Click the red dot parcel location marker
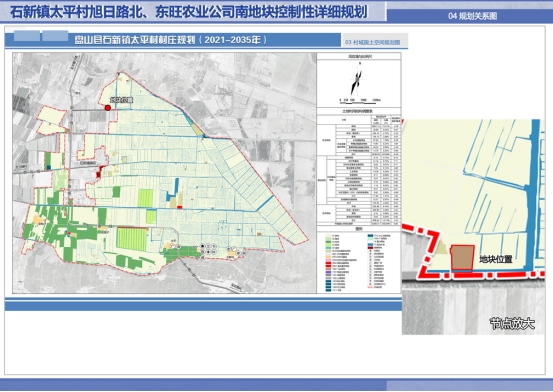 point(108,108)
